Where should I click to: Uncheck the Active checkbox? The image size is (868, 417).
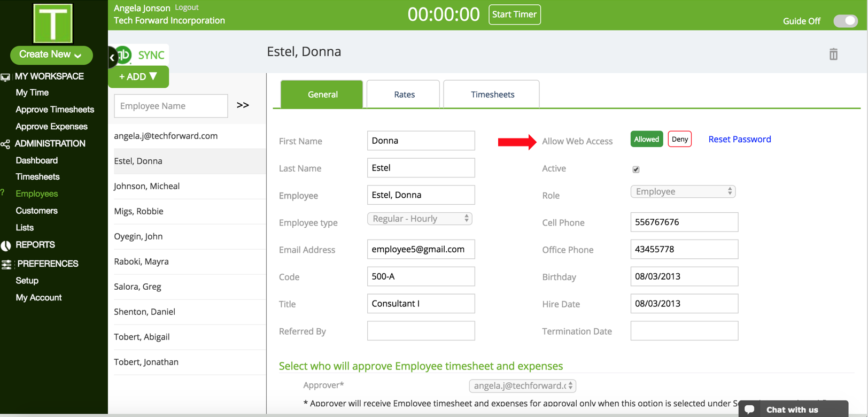[636, 169]
